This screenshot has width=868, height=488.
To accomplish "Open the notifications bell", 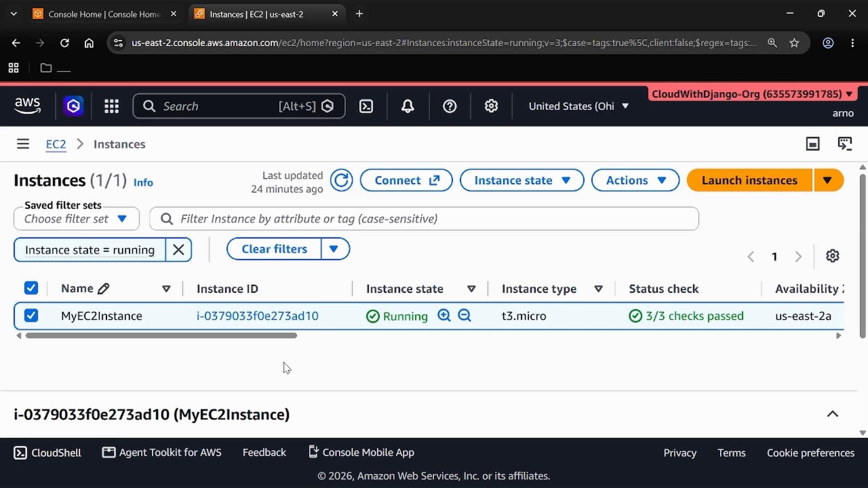I will [408, 106].
